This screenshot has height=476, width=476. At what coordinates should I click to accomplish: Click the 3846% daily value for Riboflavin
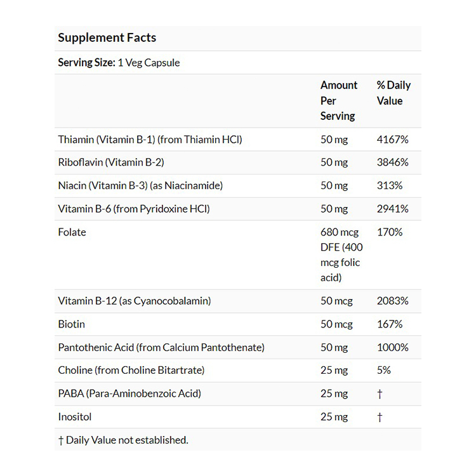click(x=392, y=162)
